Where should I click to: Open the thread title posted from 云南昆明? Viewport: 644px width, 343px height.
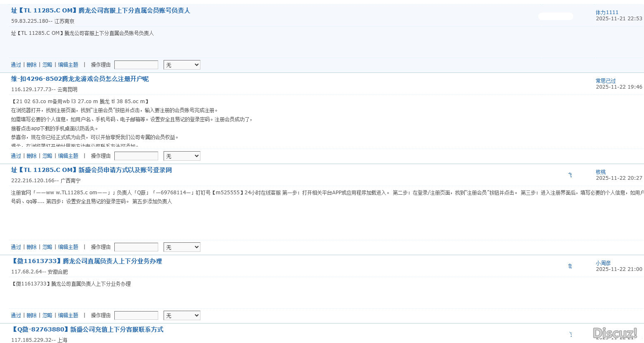[80, 79]
